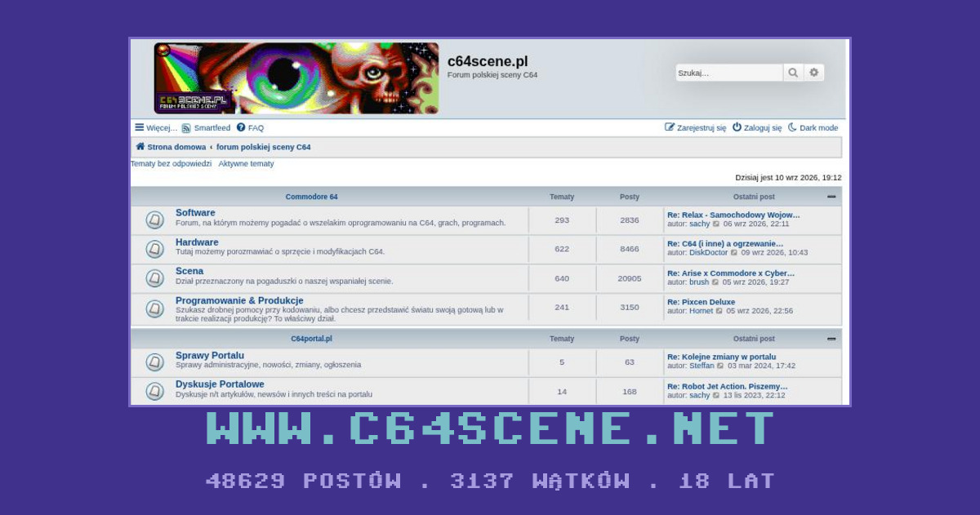Screen dimensions: 980x515
Task: Collapse the C64portal.pl category
Action: coord(831,339)
